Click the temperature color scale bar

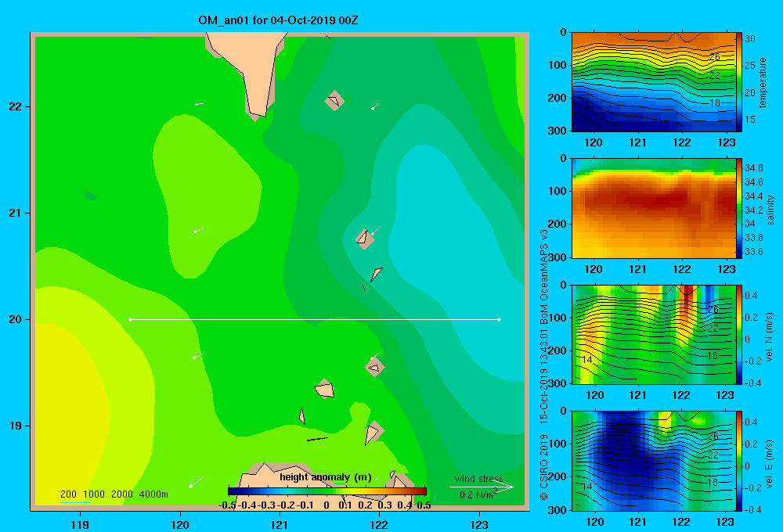pos(739,82)
